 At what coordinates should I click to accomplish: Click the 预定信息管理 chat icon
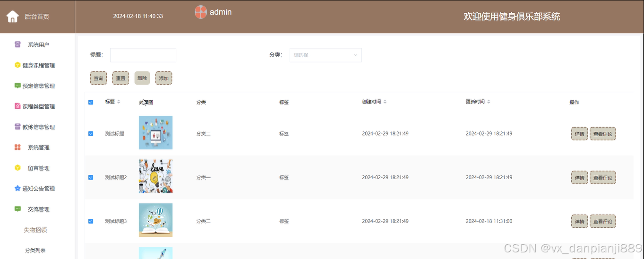click(17, 86)
